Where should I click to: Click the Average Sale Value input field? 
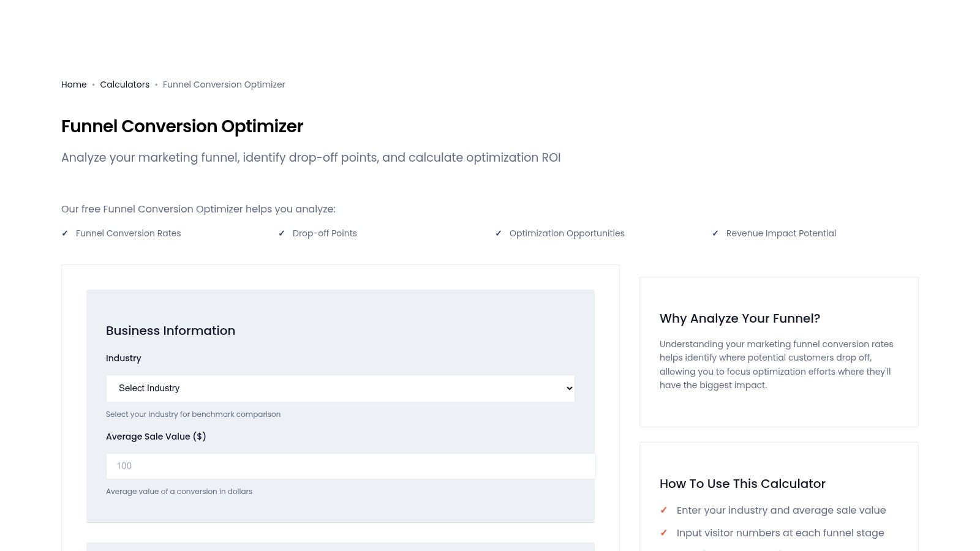pyautogui.click(x=350, y=466)
